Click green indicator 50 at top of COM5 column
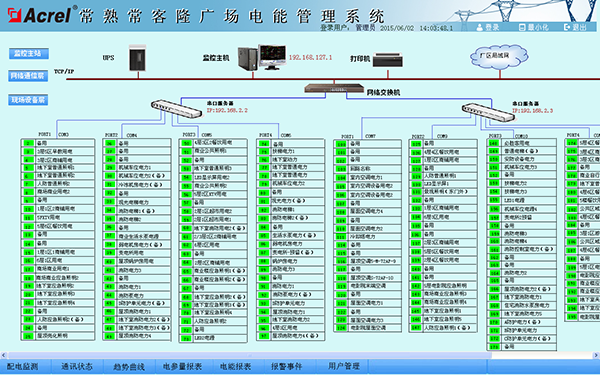This screenshot has width=600, height=375. (186, 143)
